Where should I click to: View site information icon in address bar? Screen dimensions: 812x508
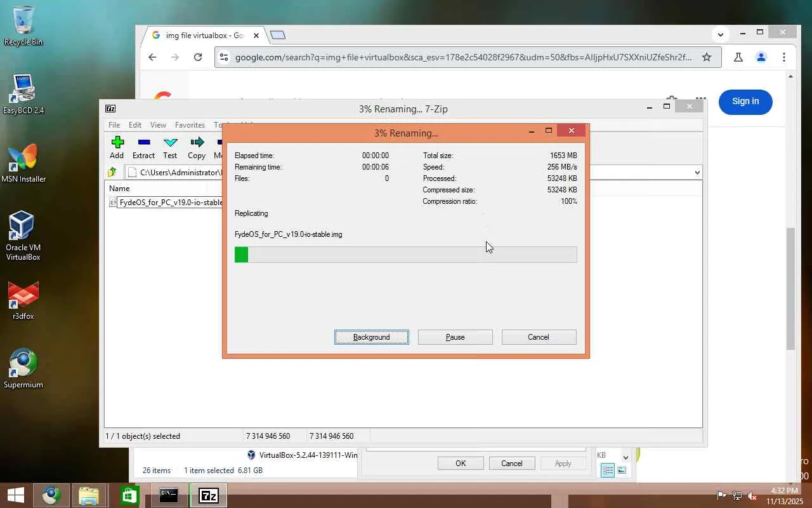(223, 57)
